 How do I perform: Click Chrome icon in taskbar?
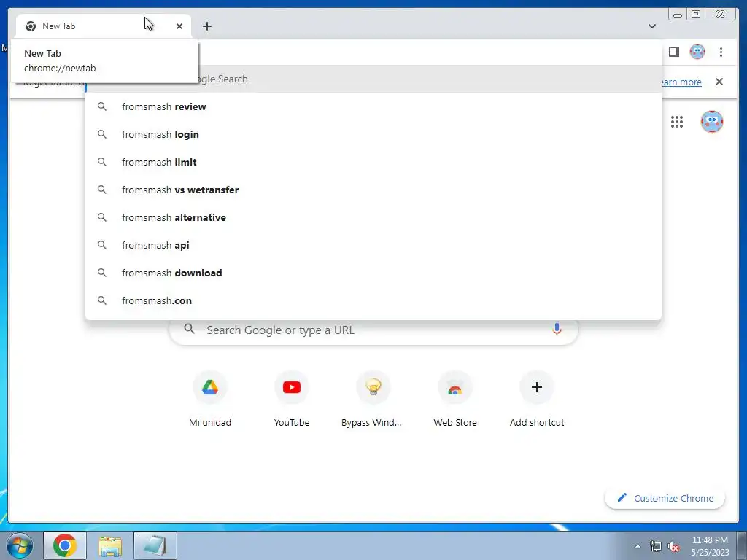[x=65, y=545]
